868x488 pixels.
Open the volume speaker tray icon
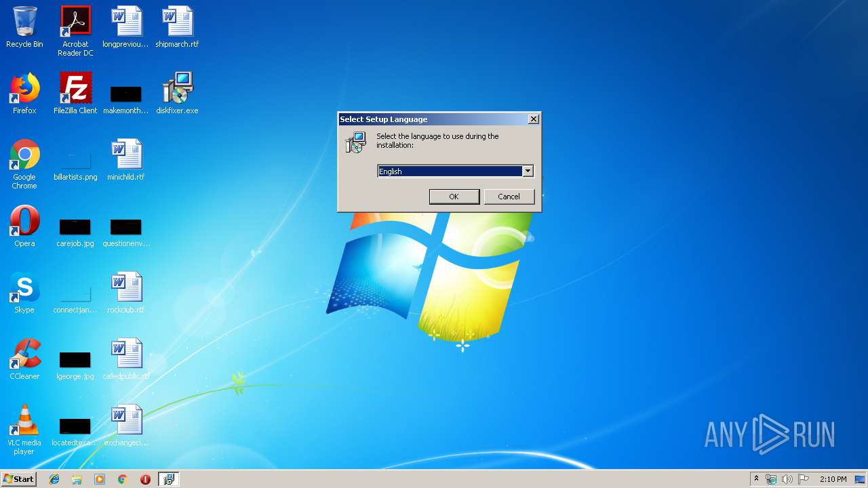coord(787,479)
